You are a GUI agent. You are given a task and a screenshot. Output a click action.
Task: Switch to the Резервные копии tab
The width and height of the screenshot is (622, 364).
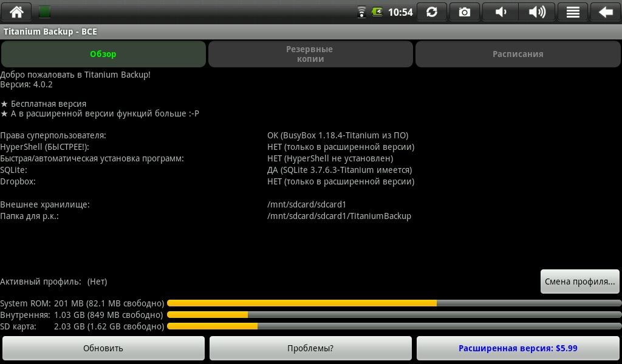(310, 54)
